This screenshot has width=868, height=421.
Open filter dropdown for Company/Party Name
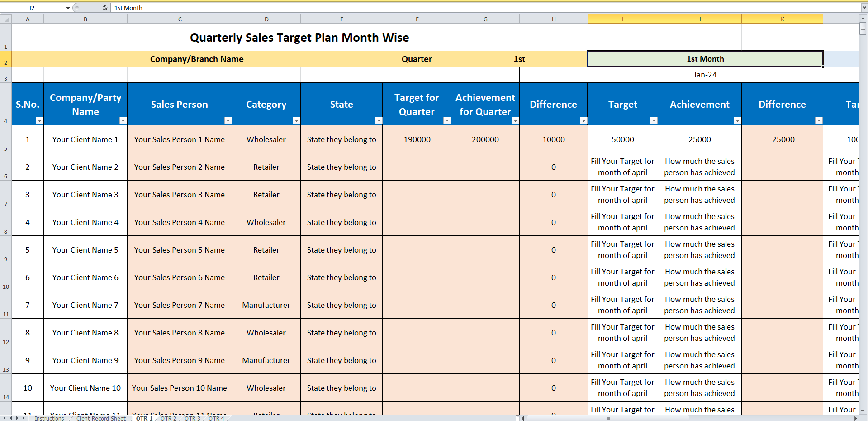[123, 120]
